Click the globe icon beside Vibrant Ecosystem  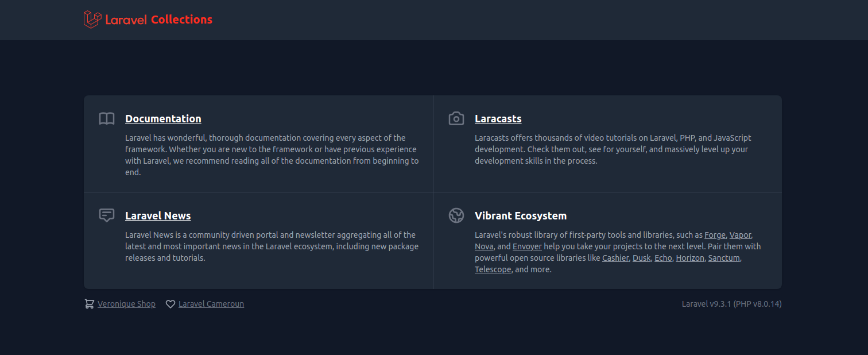[x=456, y=215]
